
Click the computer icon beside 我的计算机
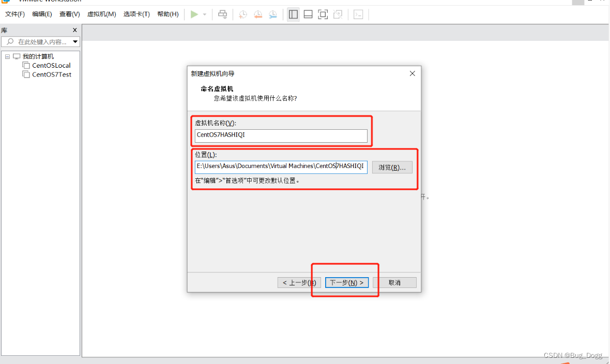[17, 56]
